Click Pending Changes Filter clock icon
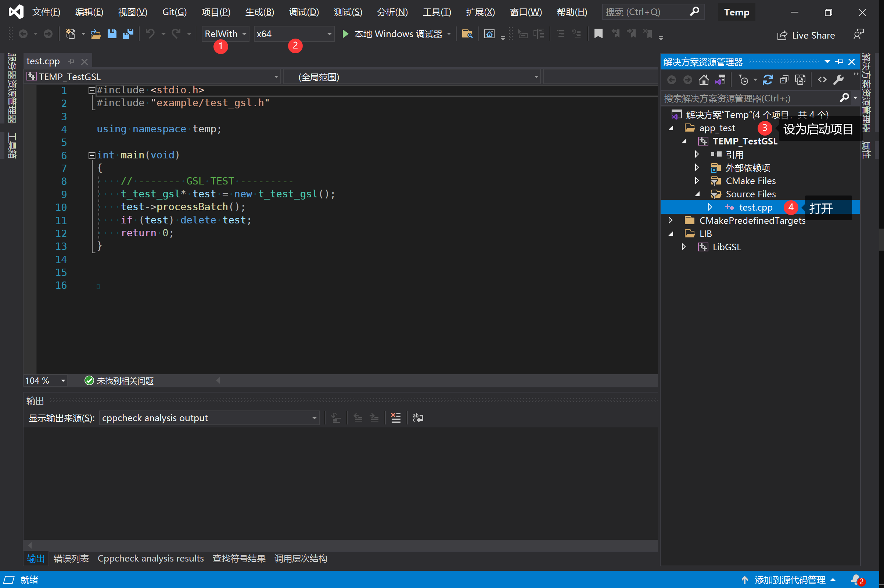Screen dimensions: 884x588 (743, 80)
